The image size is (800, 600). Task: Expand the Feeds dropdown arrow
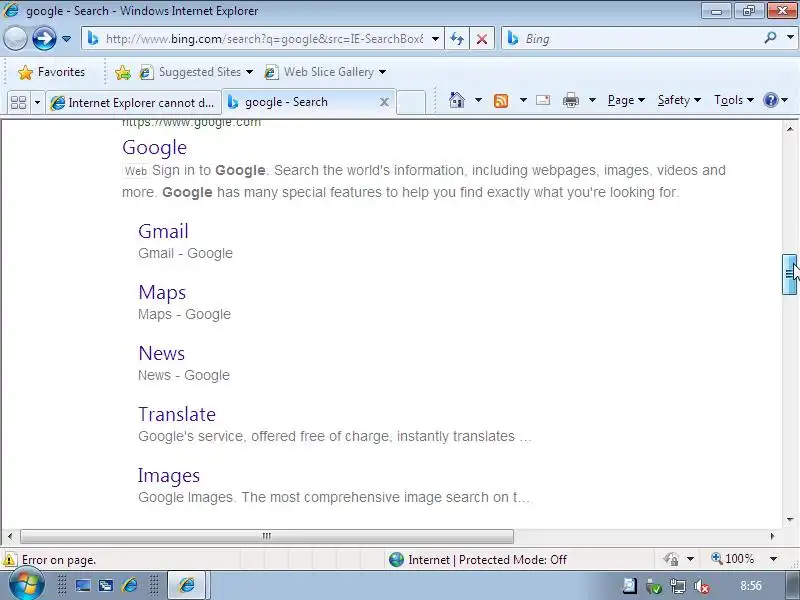523,100
